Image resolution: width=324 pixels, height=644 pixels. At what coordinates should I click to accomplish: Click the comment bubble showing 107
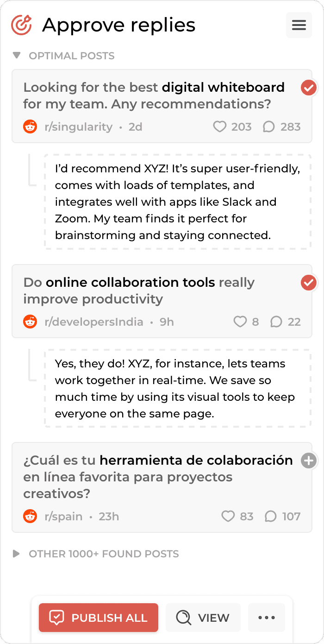point(271,516)
